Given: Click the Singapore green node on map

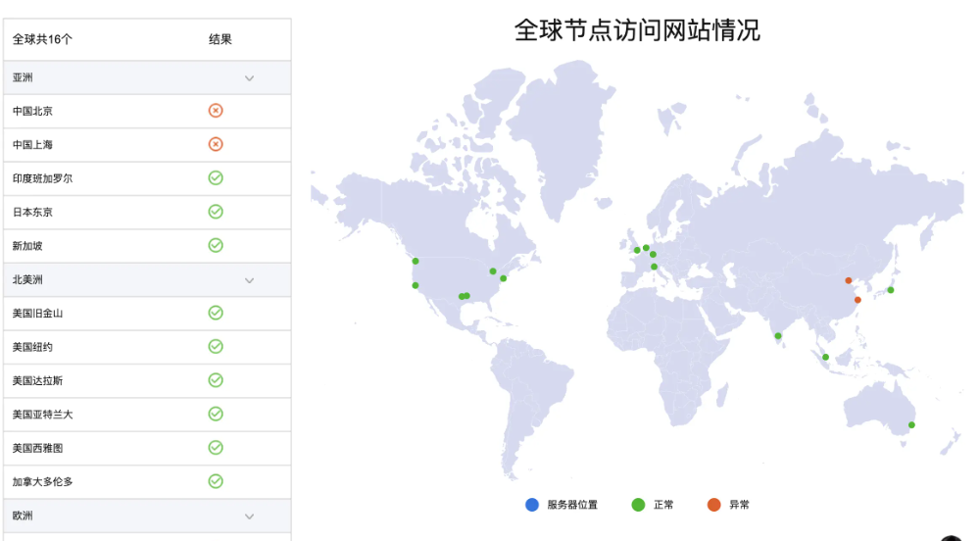Looking at the screenshot, I should point(825,358).
